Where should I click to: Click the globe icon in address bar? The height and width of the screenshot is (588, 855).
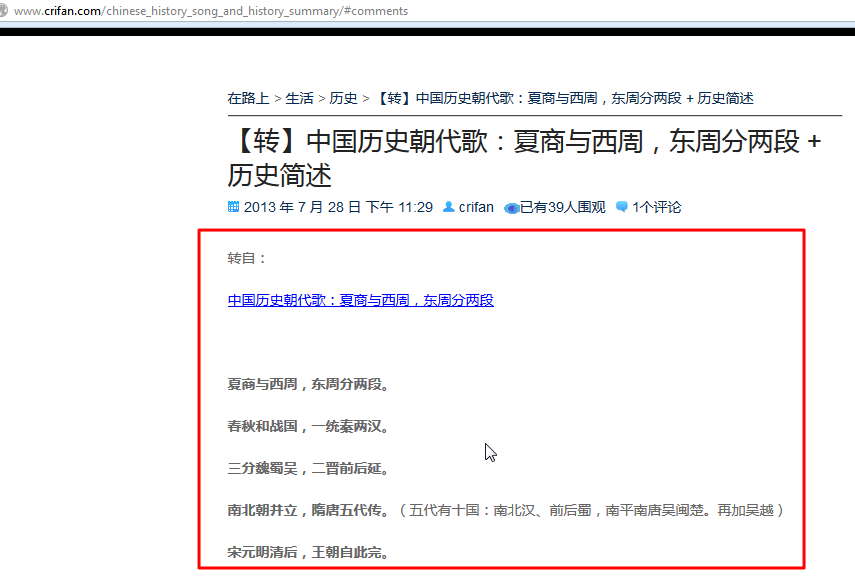3,10
